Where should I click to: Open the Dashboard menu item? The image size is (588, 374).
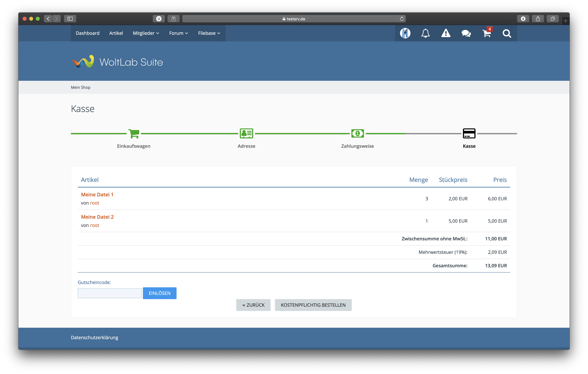click(87, 33)
